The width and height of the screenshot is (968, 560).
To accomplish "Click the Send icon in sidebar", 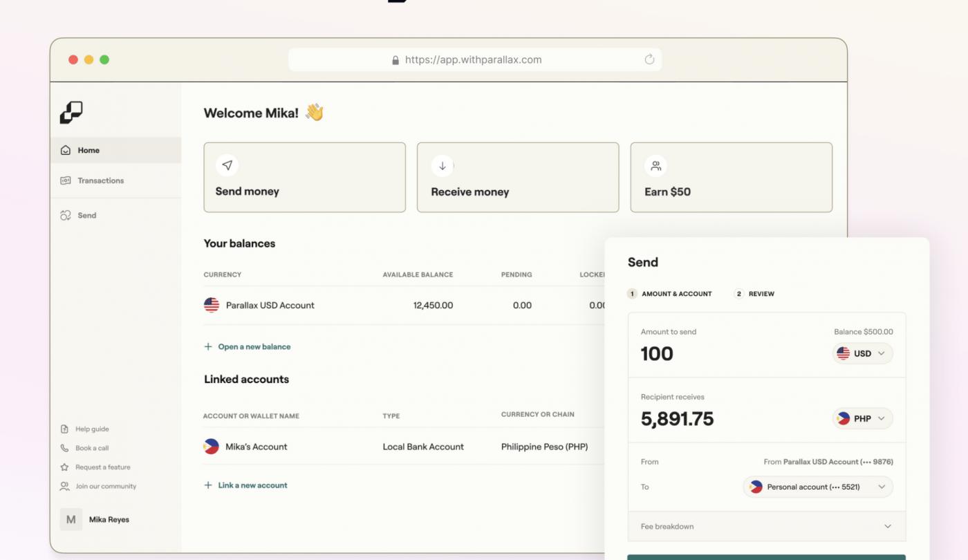I will point(66,215).
